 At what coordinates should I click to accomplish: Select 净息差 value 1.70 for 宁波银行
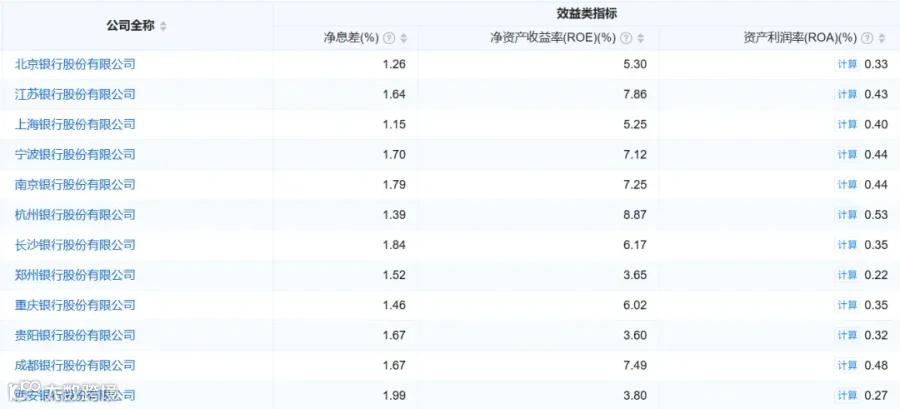(394, 154)
